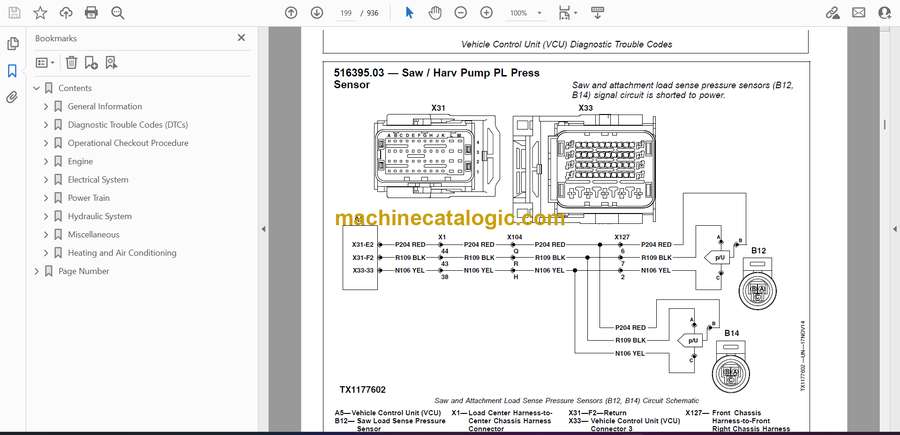The height and width of the screenshot is (435, 900).
Task: Open General Information bookmark
Action: pyautogui.click(x=104, y=107)
